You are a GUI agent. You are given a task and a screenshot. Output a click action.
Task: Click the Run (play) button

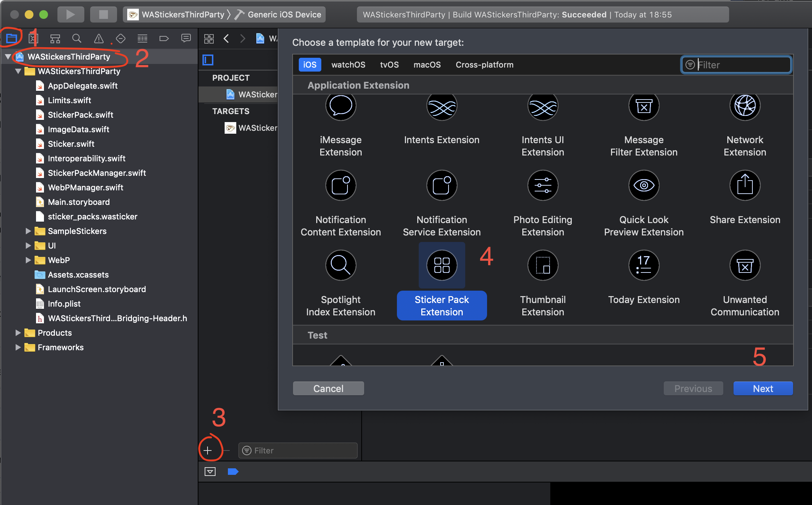71,15
